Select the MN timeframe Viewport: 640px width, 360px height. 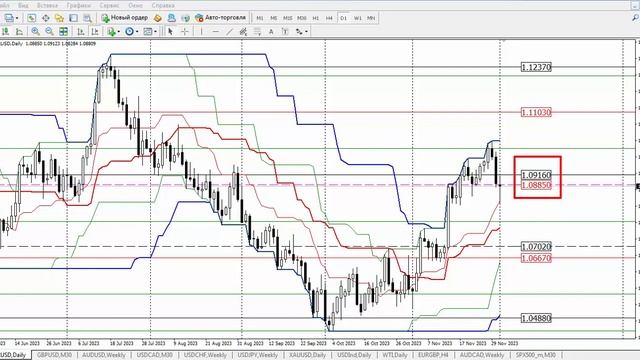coord(371,18)
